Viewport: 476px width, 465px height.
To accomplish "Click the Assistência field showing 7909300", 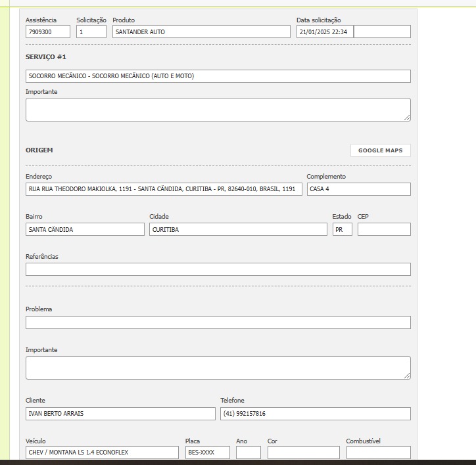I will (48, 32).
